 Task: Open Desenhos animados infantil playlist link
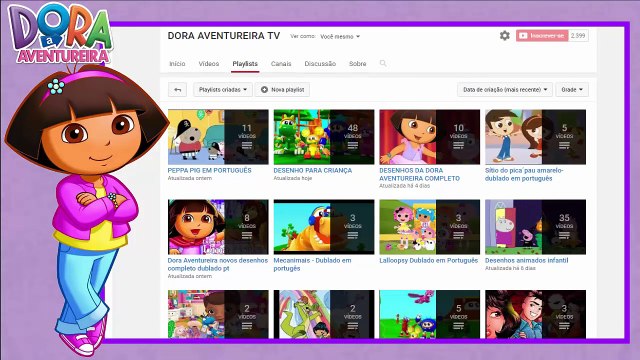pyautogui.click(x=527, y=260)
